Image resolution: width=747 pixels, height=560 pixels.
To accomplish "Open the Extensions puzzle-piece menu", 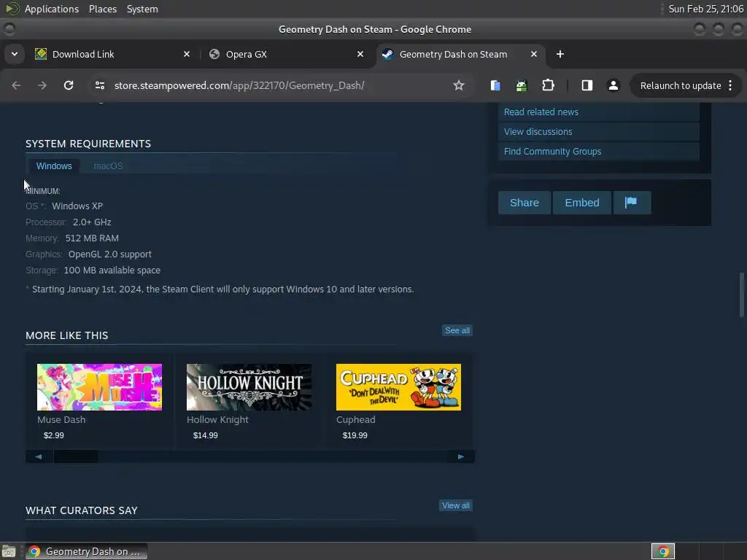I will click(549, 85).
